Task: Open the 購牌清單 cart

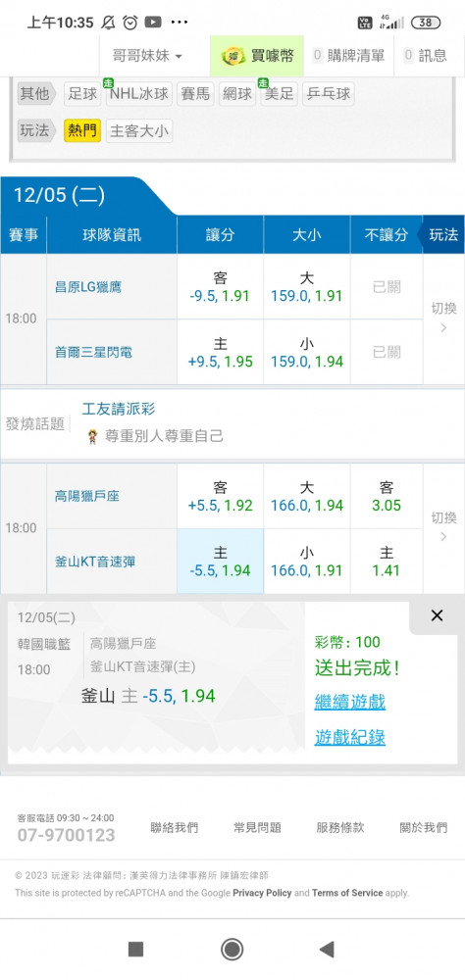Action: click(348, 56)
